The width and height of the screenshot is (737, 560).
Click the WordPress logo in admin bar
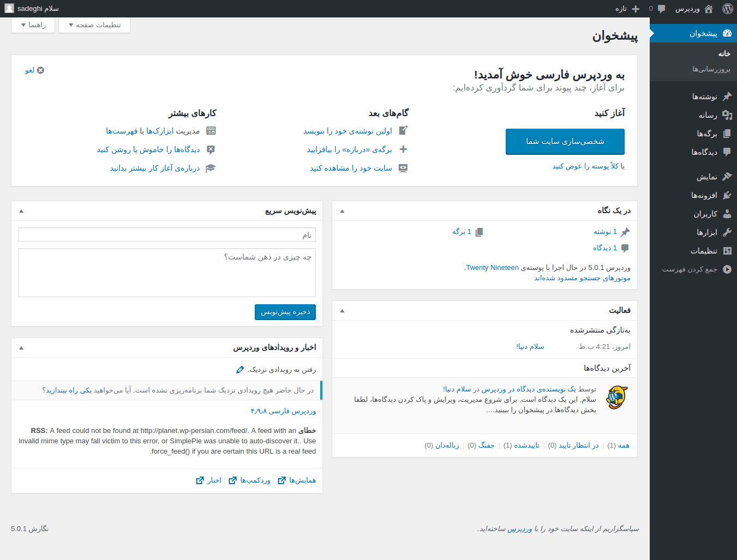(x=727, y=9)
